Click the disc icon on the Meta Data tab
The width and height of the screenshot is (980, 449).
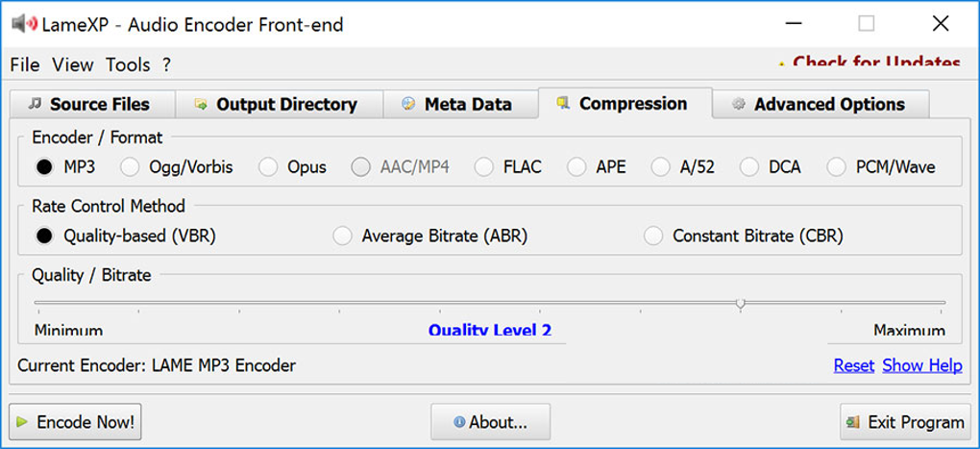[409, 104]
